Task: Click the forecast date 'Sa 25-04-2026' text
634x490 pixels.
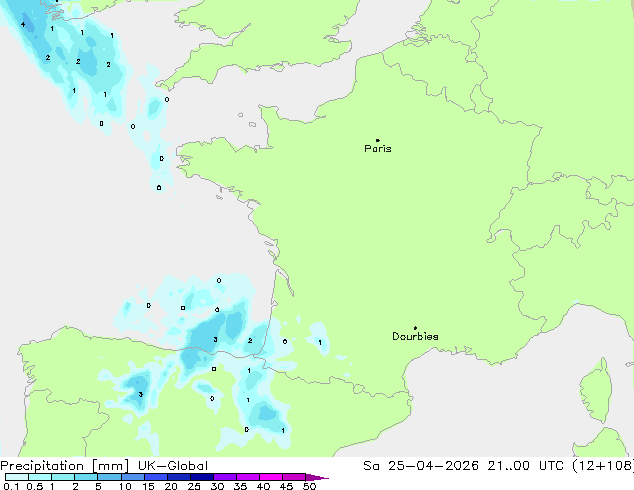Action: [421, 466]
